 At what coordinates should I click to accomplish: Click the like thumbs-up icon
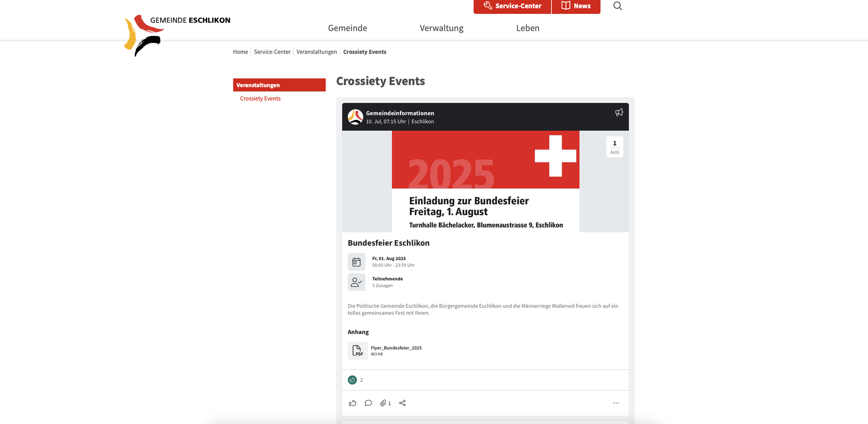tap(353, 403)
